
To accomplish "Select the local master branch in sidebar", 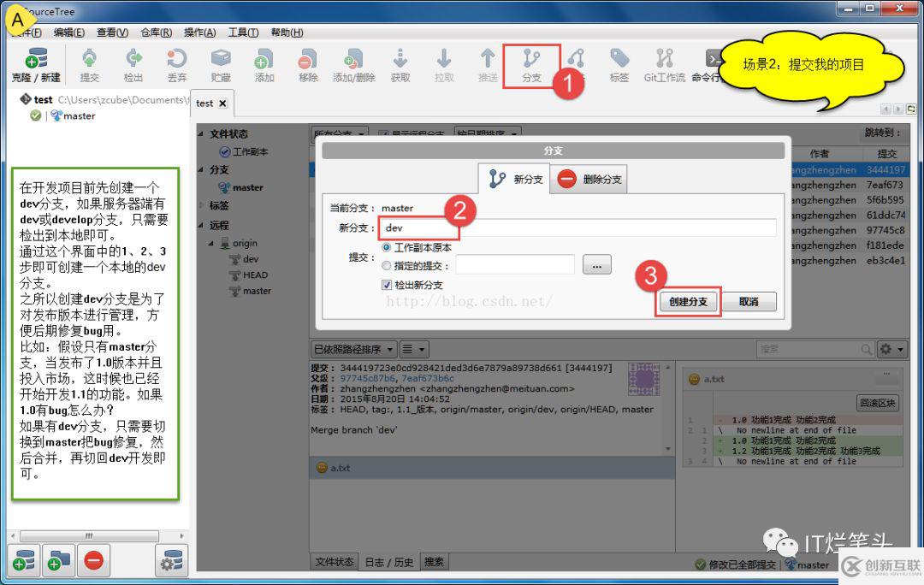I will (x=240, y=188).
